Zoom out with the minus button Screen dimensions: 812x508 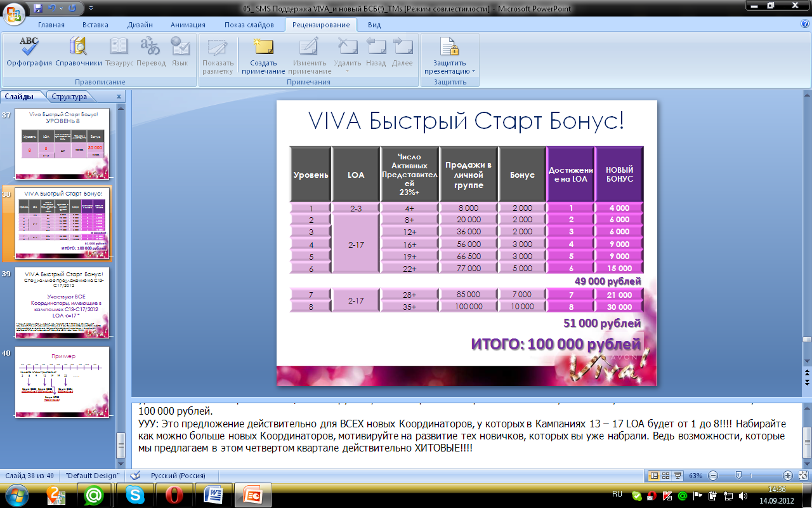[713, 476]
